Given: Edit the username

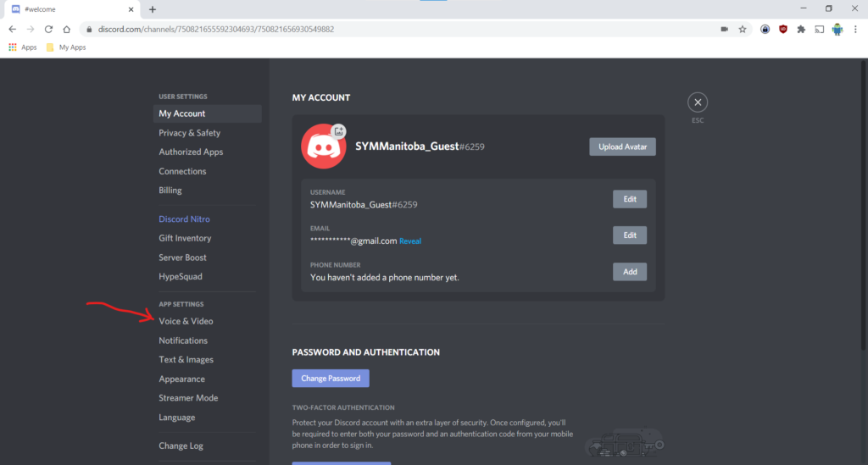Looking at the screenshot, I should (630, 199).
